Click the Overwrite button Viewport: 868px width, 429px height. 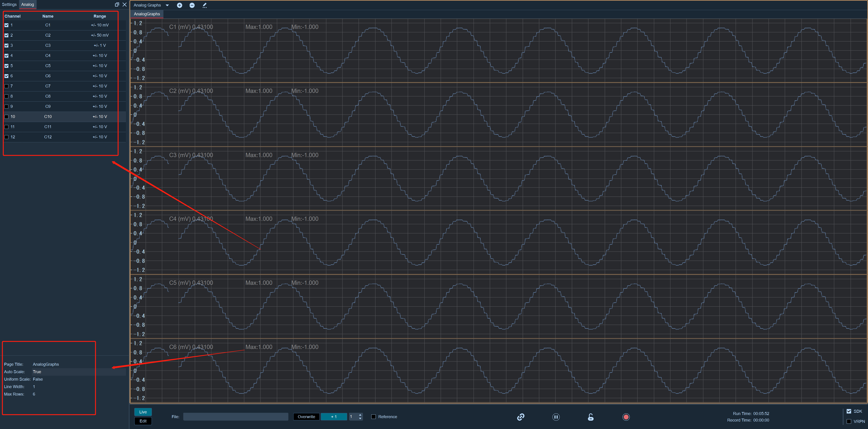[x=306, y=417]
